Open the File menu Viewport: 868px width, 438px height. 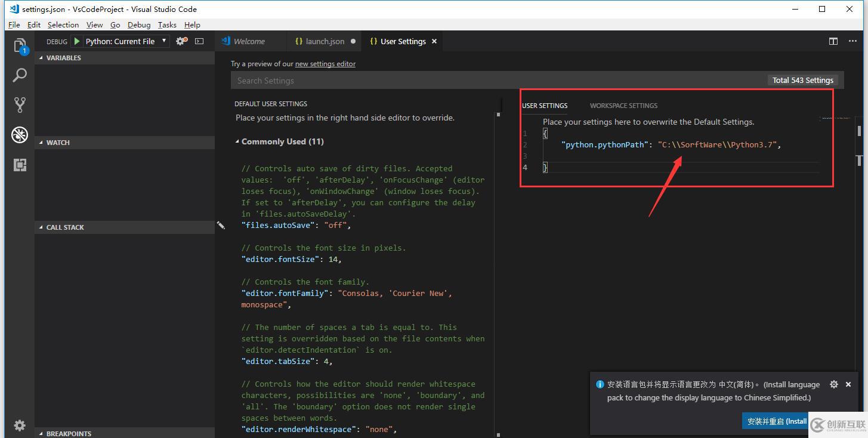(x=14, y=24)
